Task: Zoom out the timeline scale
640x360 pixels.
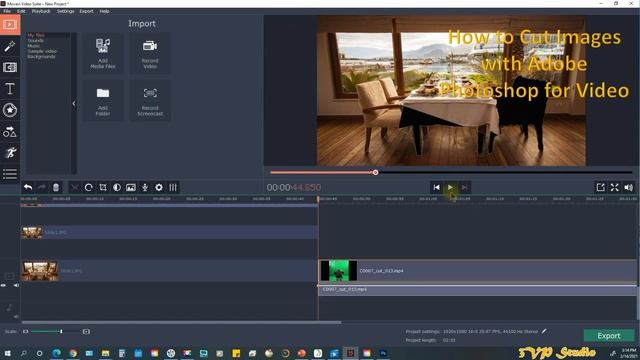Action: (26, 331)
